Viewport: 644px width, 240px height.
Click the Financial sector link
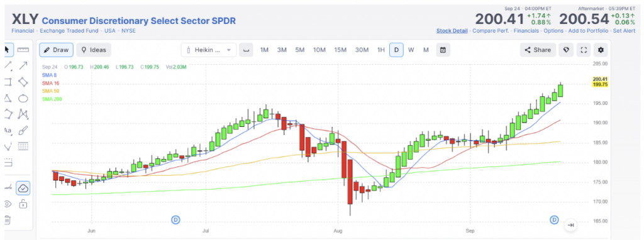23,31
